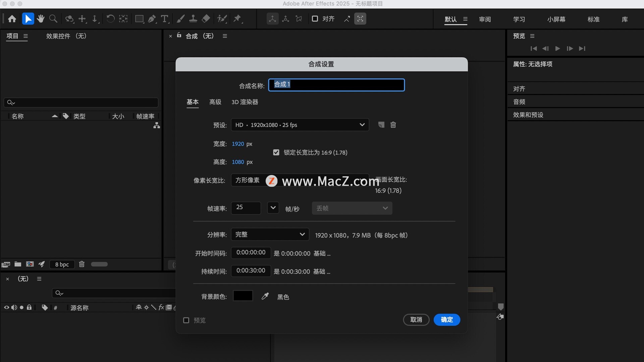The image size is (644, 362).
Task: Select the Puppet Pin tool
Action: [237, 19]
